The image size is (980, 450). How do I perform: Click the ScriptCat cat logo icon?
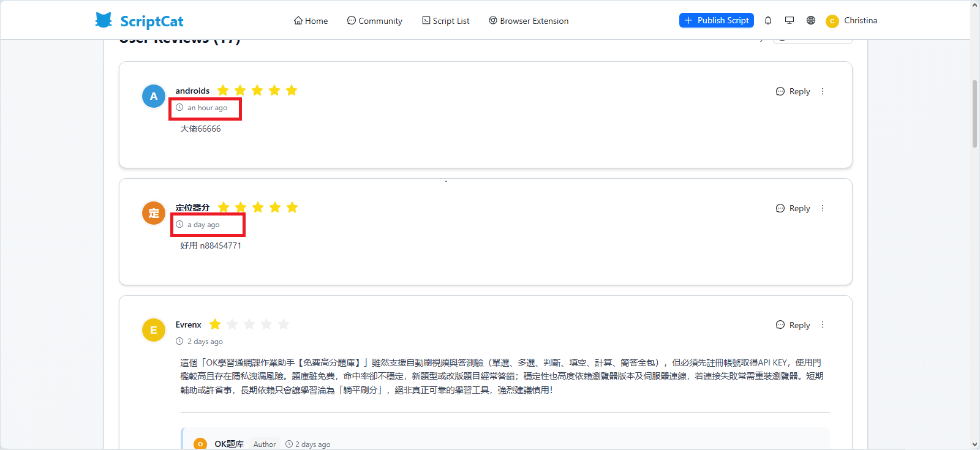[104, 20]
